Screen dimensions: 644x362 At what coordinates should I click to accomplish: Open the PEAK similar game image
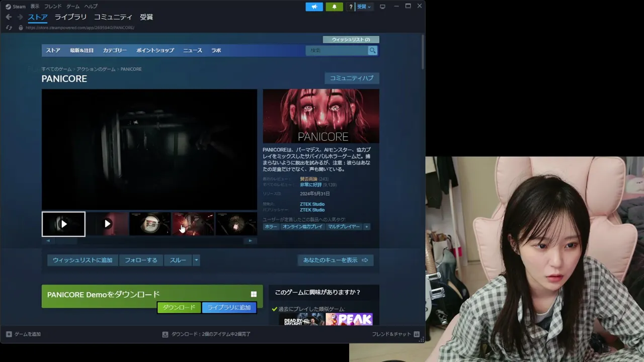(x=349, y=319)
